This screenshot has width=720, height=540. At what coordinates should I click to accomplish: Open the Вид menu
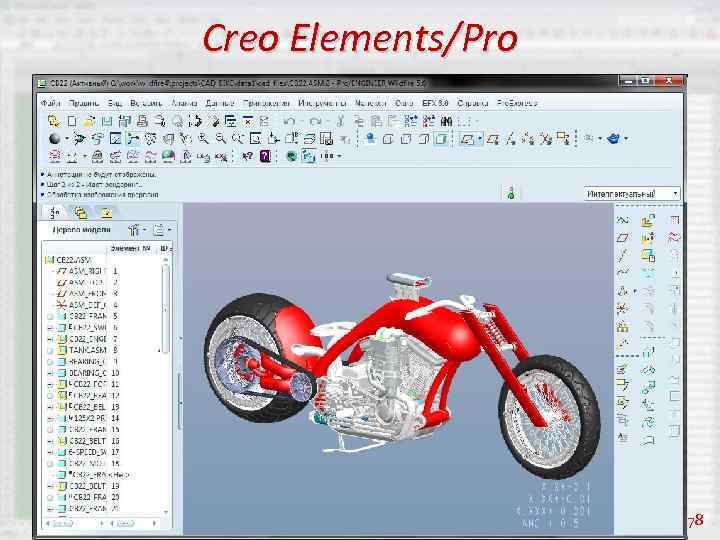[x=115, y=103]
